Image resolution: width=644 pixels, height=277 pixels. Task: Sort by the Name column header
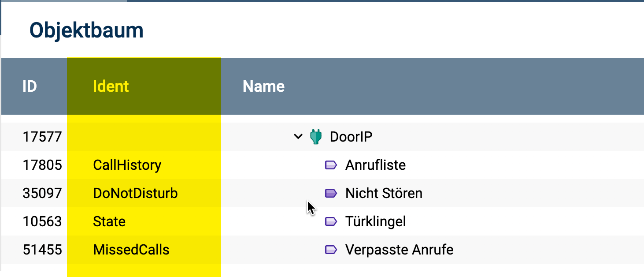tap(263, 86)
